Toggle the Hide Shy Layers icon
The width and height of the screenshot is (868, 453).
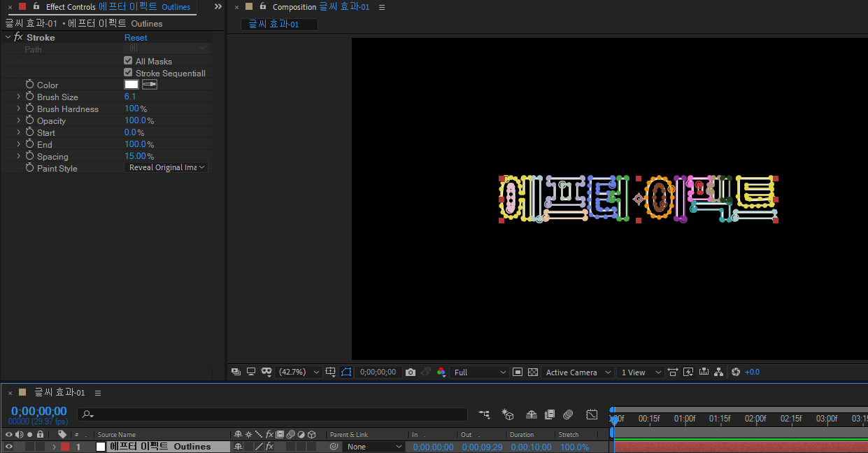pos(532,414)
